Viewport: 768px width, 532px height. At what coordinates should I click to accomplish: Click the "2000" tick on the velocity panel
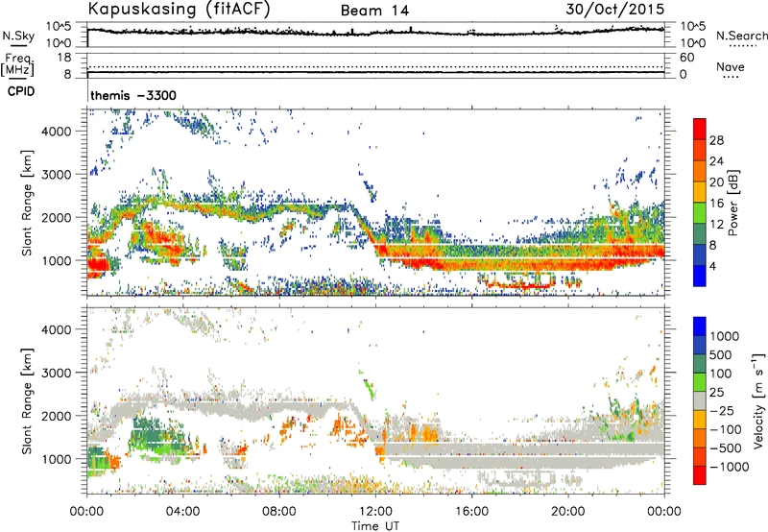pyautogui.click(x=56, y=416)
